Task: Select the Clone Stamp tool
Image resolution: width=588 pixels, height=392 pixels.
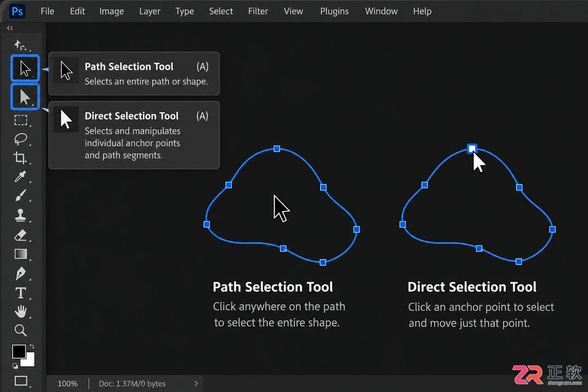Action: [x=20, y=215]
